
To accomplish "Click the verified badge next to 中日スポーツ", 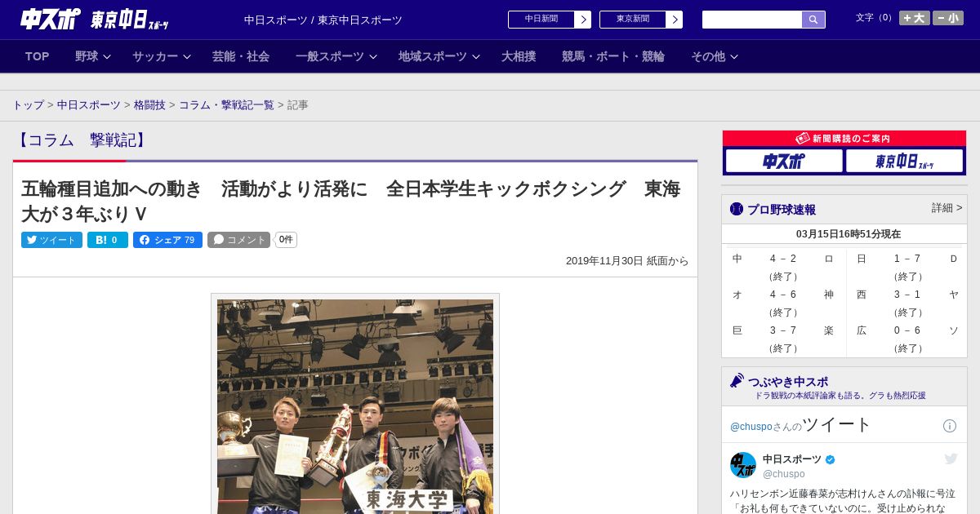I will pyautogui.click(x=831, y=459).
